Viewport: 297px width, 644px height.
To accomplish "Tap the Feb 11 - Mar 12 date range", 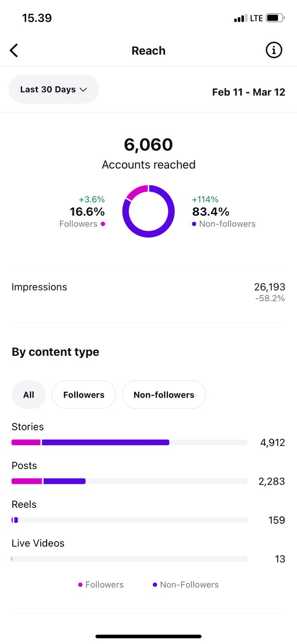I will pyautogui.click(x=248, y=92).
